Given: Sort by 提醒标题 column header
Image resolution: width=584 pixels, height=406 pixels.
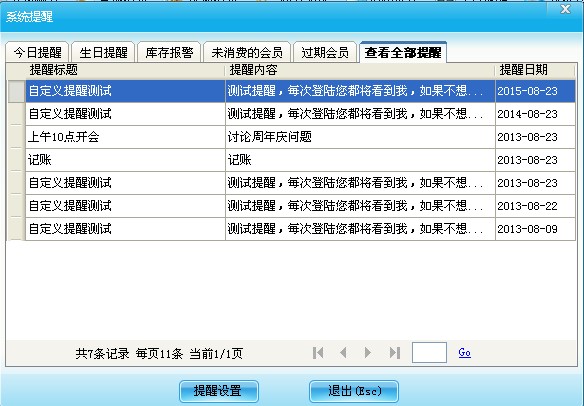Looking at the screenshot, I should coord(125,70).
